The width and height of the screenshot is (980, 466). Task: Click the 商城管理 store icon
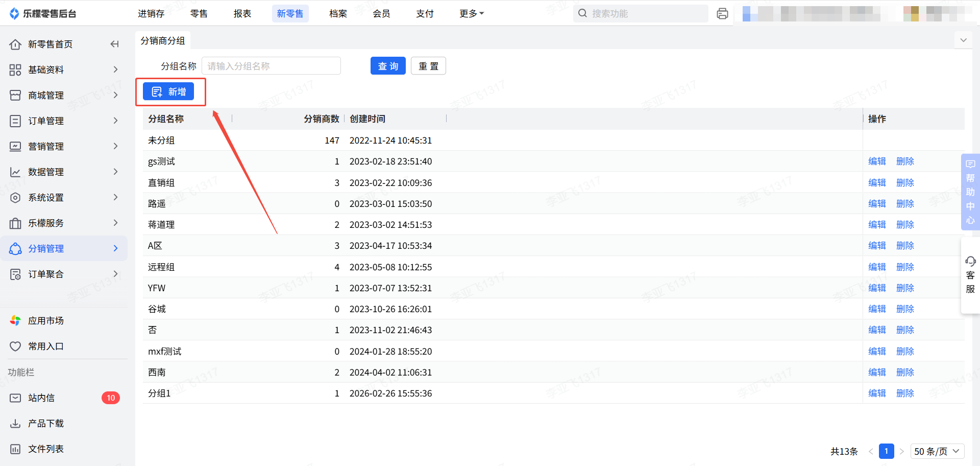pos(15,96)
